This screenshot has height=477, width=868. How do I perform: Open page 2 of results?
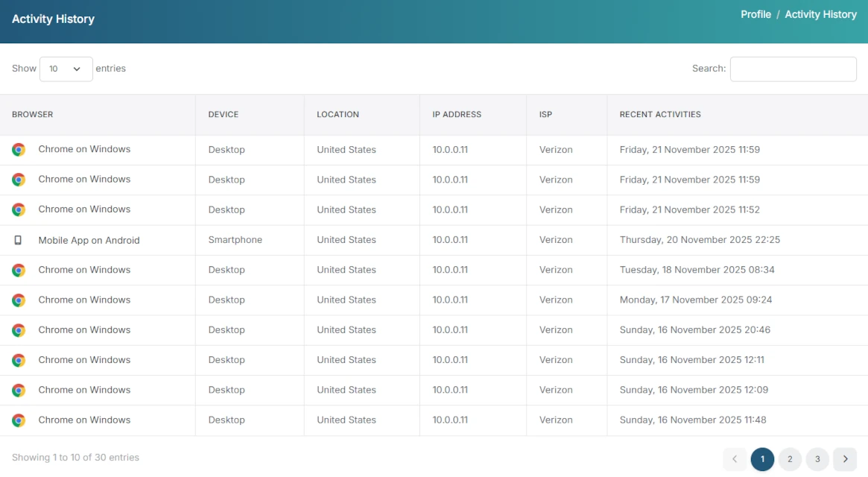point(790,459)
